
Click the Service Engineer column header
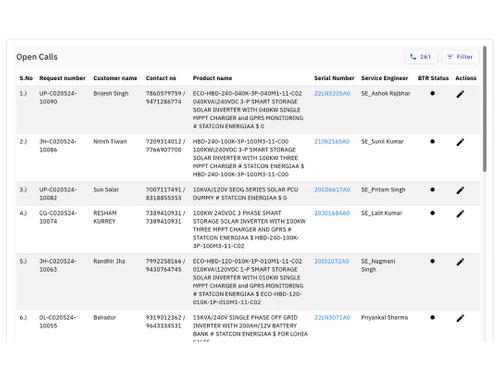[x=385, y=78]
